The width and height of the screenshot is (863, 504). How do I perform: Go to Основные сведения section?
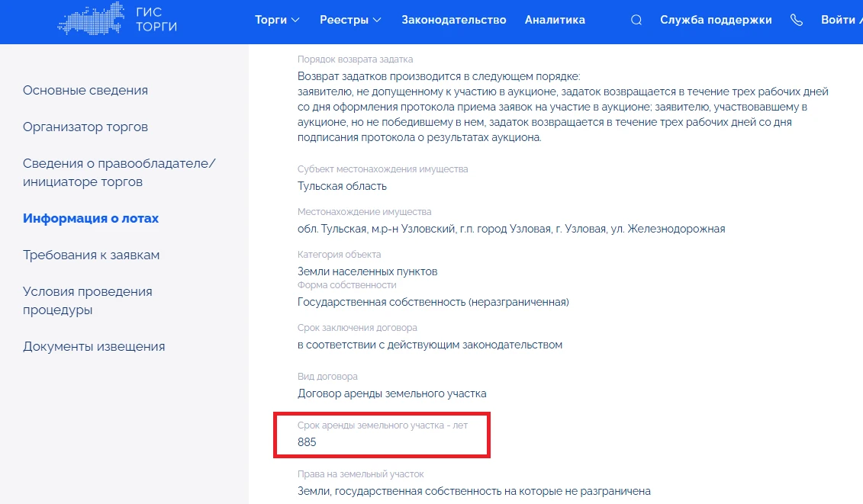pyautogui.click(x=85, y=90)
